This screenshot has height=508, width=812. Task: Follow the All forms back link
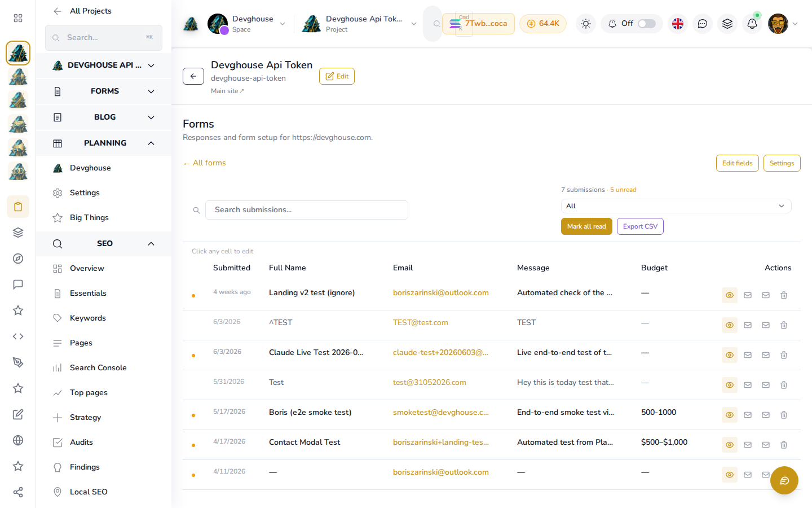pos(204,163)
